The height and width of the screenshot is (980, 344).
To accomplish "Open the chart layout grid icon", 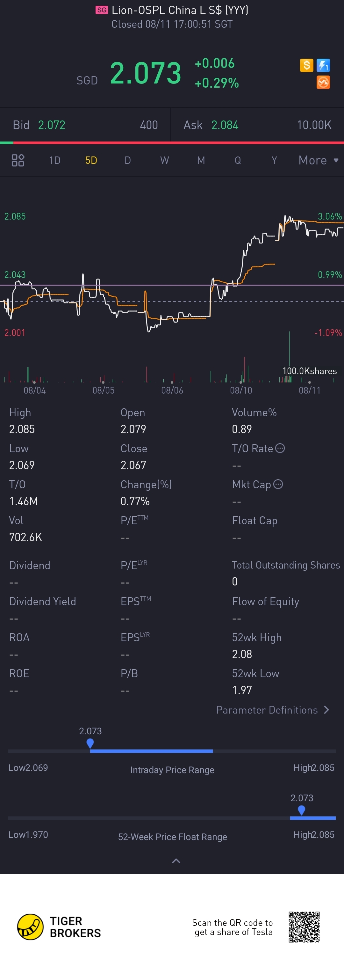I will [x=18, y=160].
